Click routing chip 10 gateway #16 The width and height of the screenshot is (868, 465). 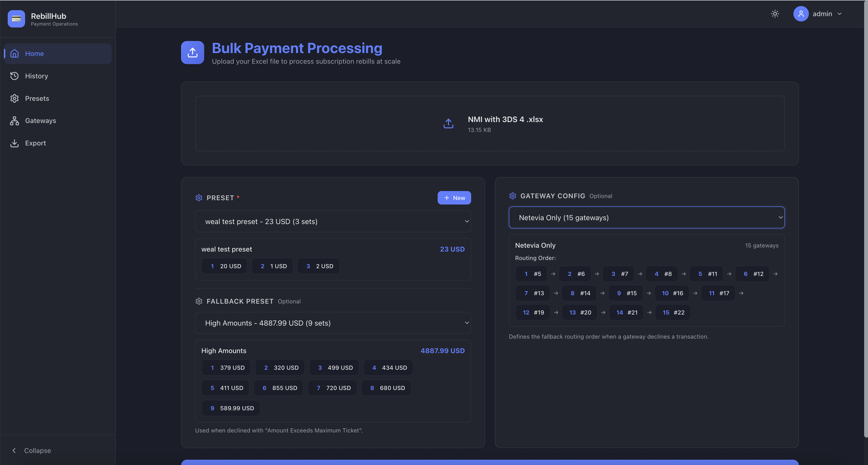tap(672, 293)
